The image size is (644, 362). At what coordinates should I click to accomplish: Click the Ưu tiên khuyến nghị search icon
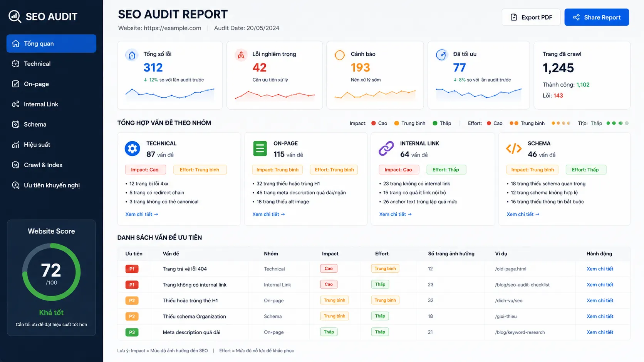16,185
